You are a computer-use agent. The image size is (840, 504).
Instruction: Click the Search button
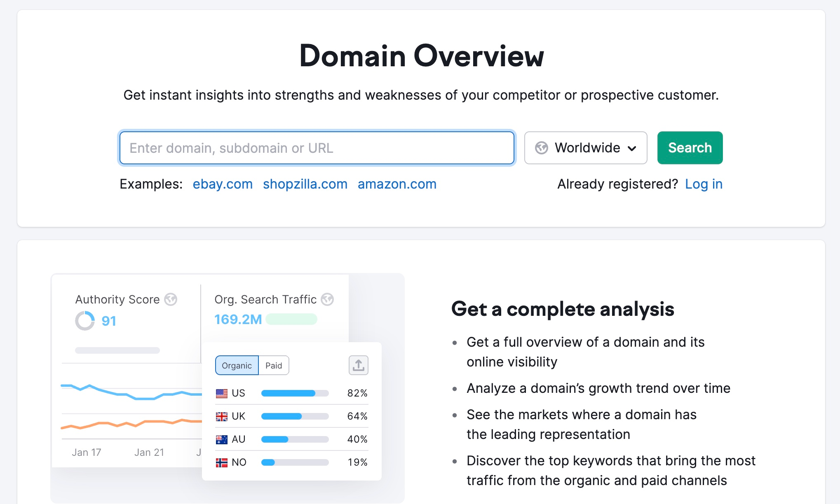(x=690, y=147)
